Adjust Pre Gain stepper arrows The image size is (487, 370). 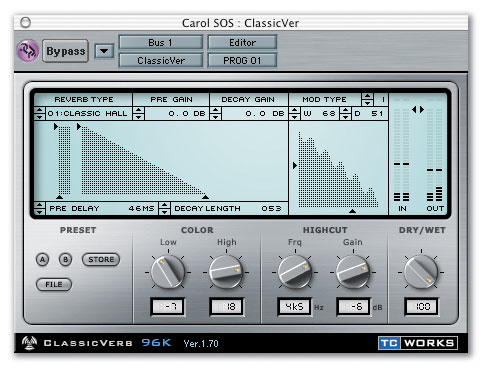(x=138, y=114)
